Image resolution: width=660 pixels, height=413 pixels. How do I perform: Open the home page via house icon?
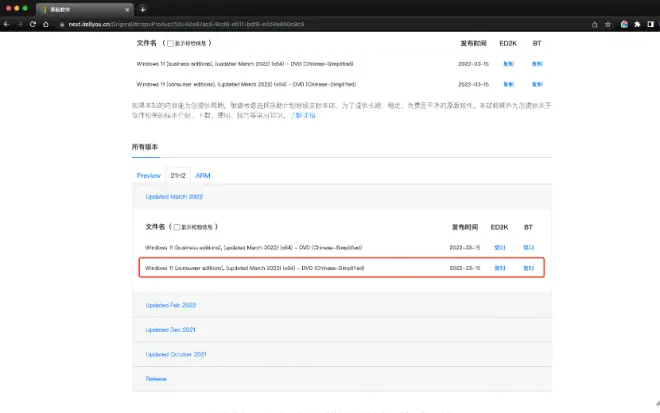(x=46, y=24)
